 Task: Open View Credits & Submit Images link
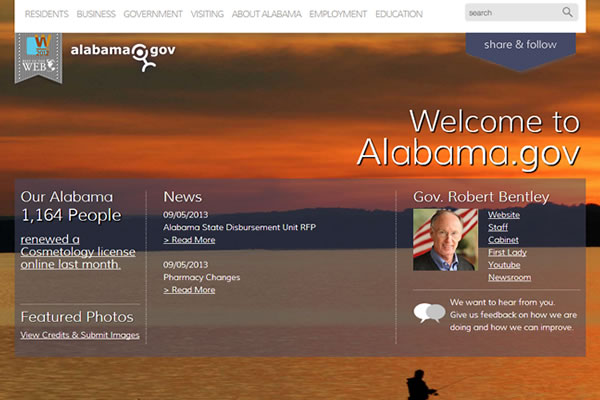click(80, 335)
